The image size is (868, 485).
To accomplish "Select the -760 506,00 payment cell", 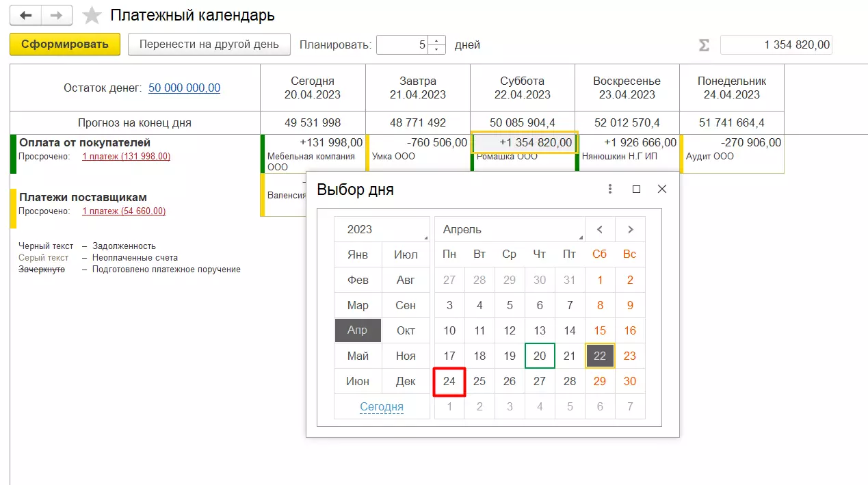I will 419,142.
